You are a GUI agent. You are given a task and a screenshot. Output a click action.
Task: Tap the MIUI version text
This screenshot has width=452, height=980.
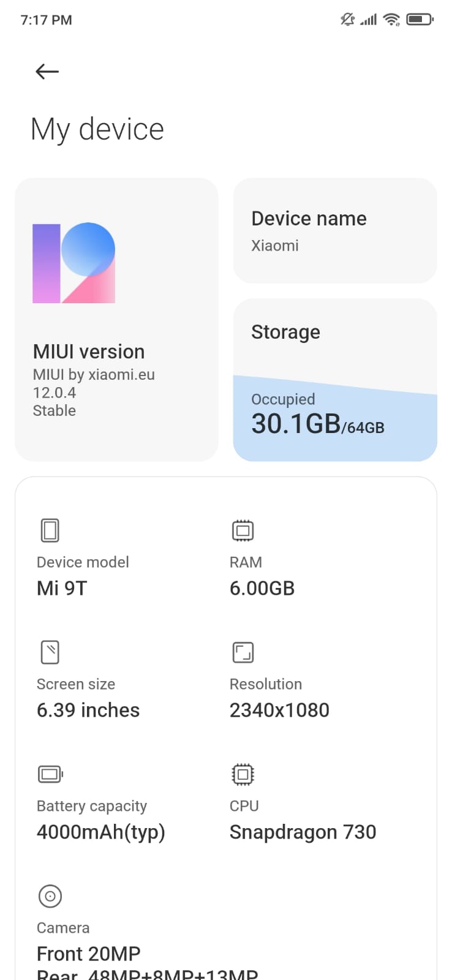click(89, 352)
